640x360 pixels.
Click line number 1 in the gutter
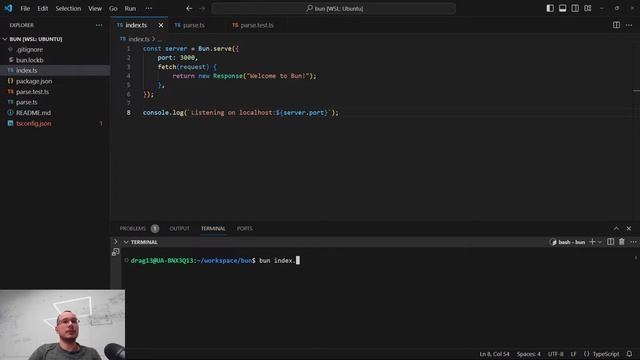129,49
